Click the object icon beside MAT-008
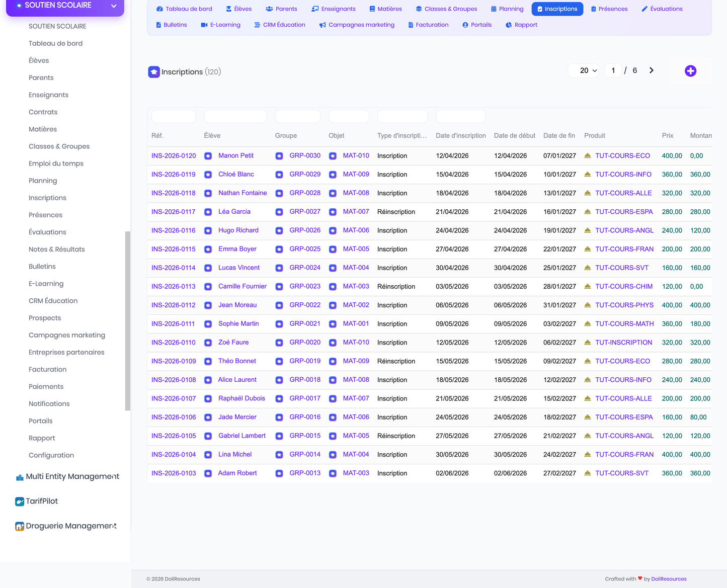The width and height of the screenshot is (727, 588). tap(333, 193)
